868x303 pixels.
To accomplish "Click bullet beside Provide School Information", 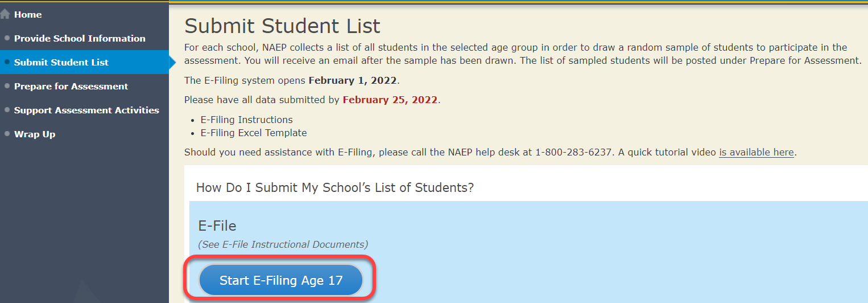I will [7, 38].
